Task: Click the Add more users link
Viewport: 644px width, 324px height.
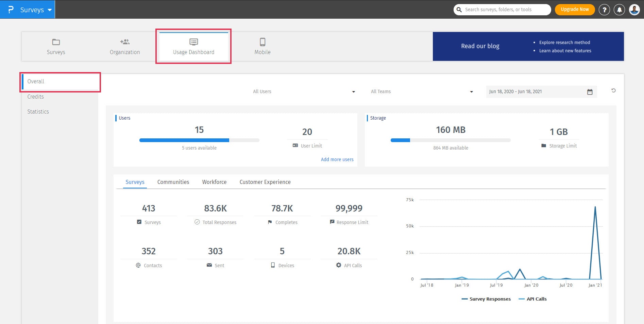Action: click(x=337, y=159)
